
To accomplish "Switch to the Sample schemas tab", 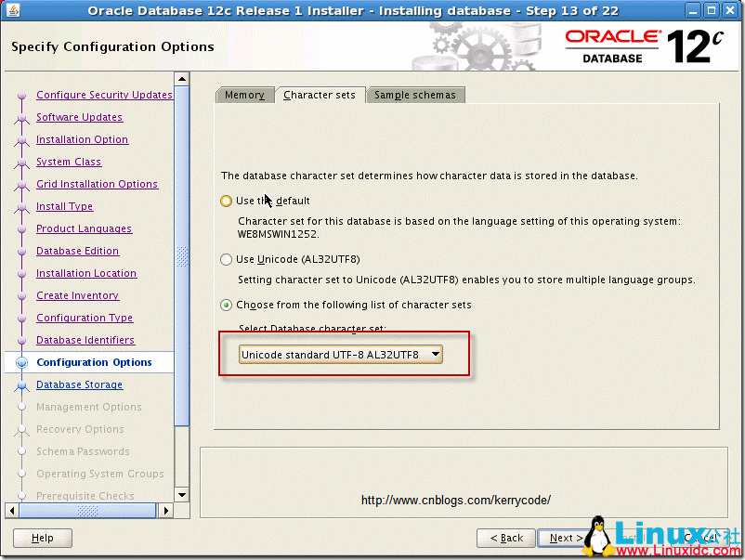I will click(415, 95).
